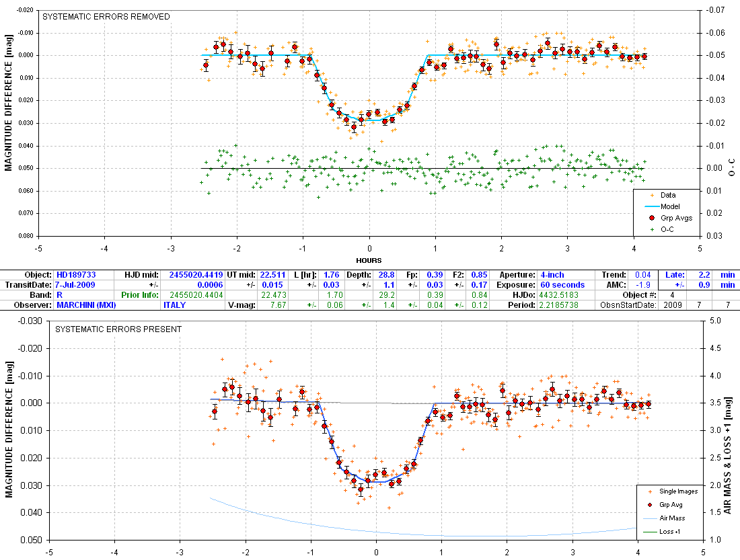Click the HJD mid value 2455020.4419

[196, 274]
